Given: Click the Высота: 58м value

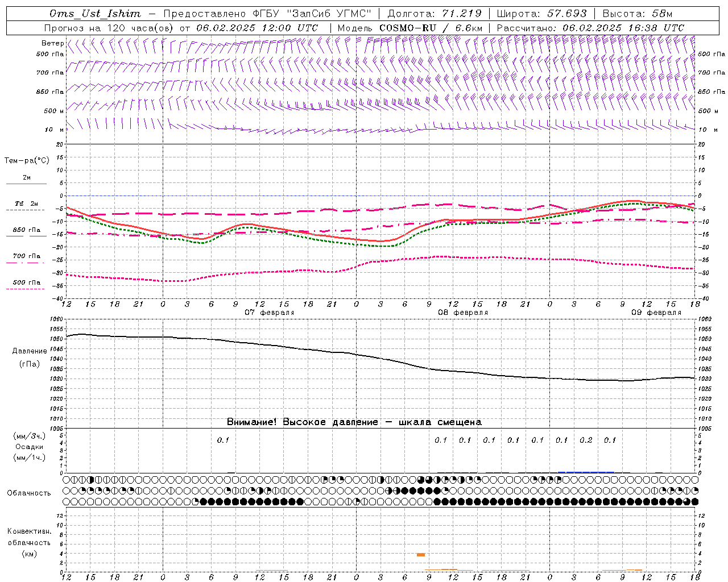Looking at the screenshot, I should [637, 14].
